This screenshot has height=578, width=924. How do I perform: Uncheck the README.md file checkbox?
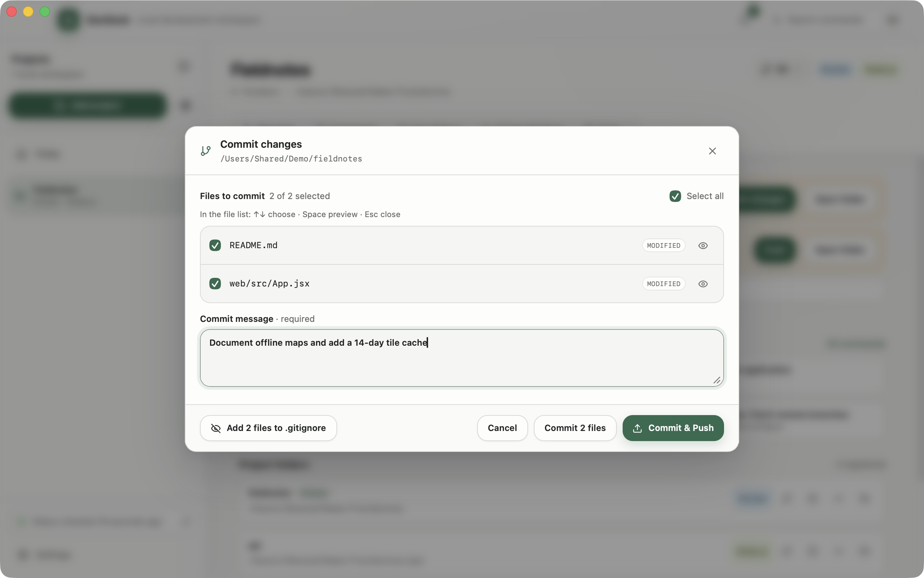pos(215,245)
